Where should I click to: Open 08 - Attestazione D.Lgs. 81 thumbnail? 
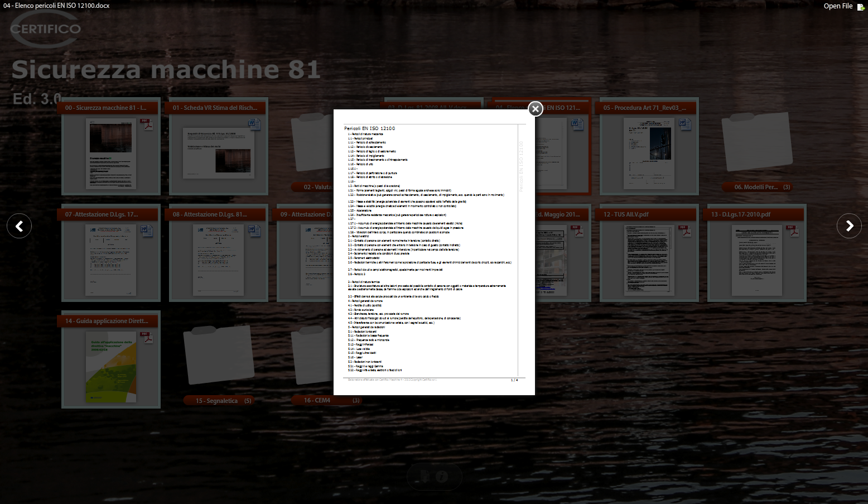(x=218, y=260)
